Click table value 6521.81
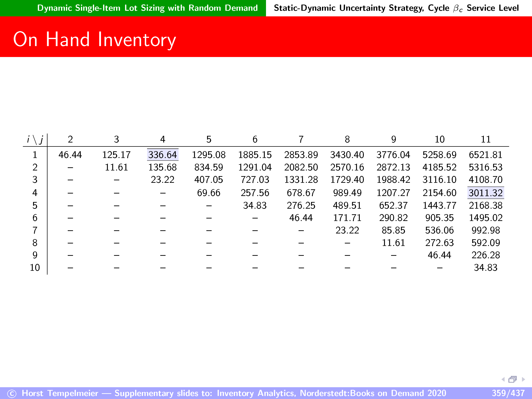This screenshot has height=399, width=532. point(485,155)
